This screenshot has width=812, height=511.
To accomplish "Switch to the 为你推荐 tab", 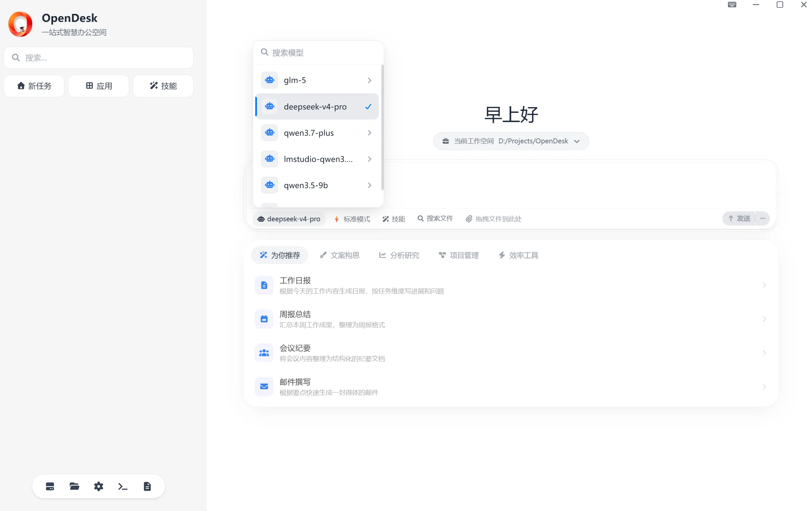I will click(x=280, y=255).
